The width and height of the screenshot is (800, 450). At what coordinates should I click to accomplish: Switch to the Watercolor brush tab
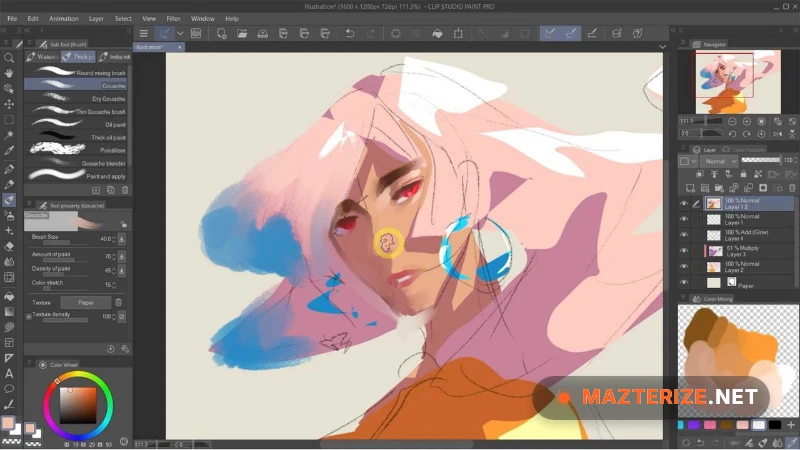42,57
